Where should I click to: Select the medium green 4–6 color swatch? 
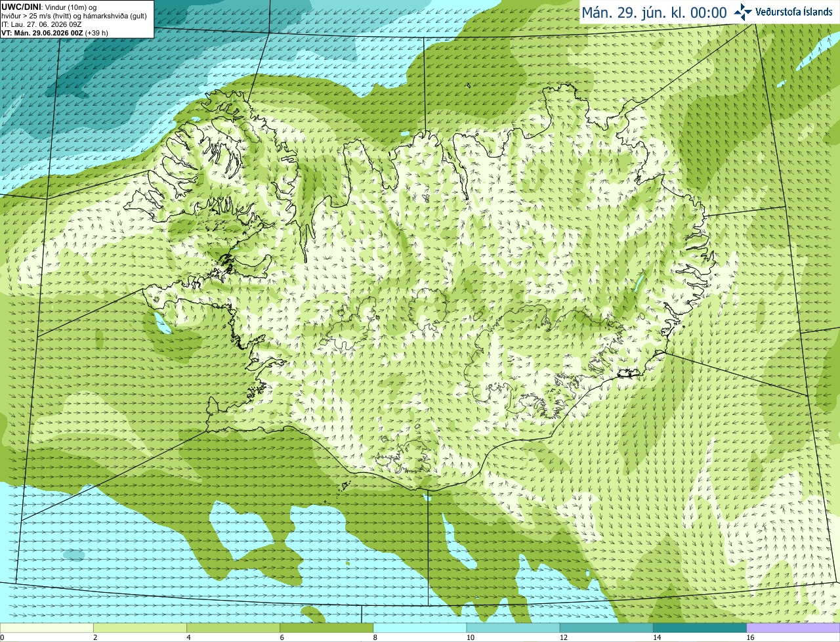tap(234, 628)
